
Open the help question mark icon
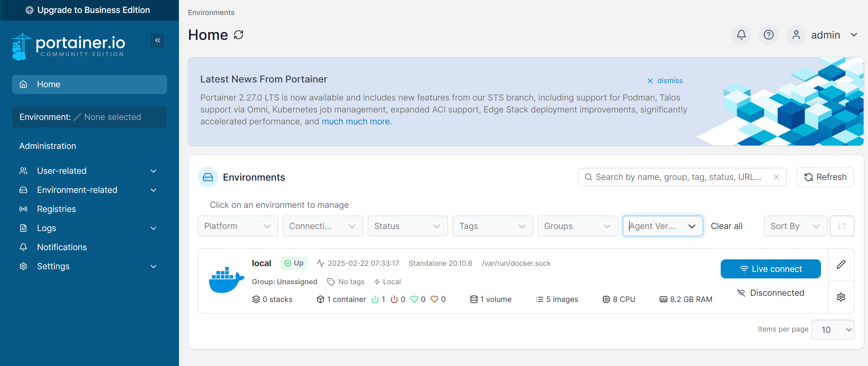click(768, 35)
